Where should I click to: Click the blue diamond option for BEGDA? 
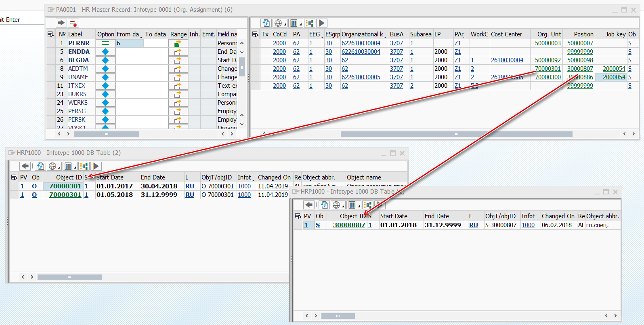pyautogui.click(x=105, y=60)
